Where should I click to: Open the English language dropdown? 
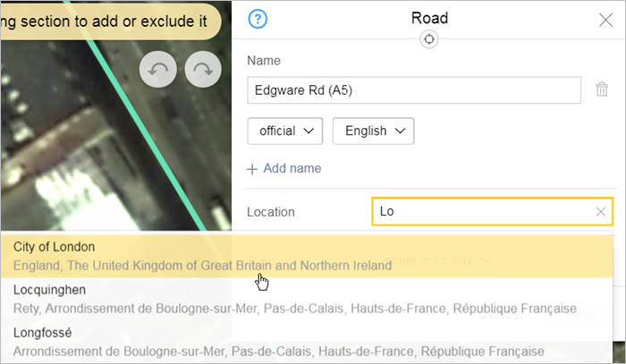(x=374, y=131)
